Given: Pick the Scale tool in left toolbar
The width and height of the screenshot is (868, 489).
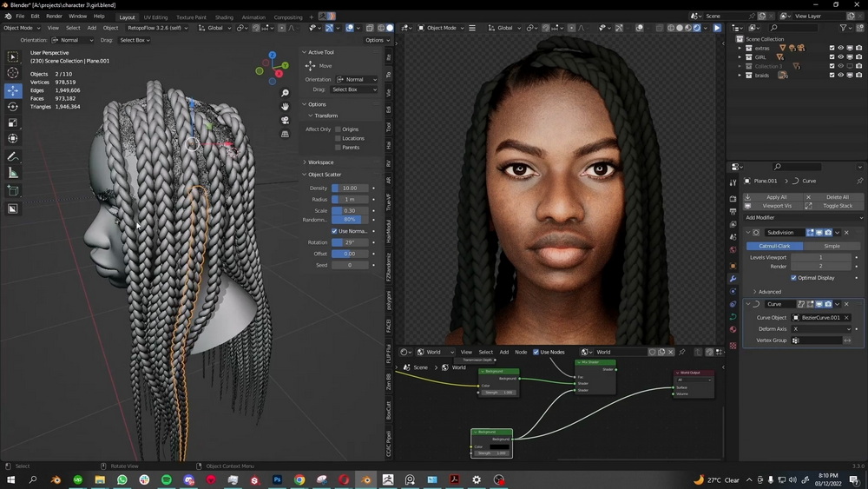Looking at the screenshot, I should pos(13,122).
